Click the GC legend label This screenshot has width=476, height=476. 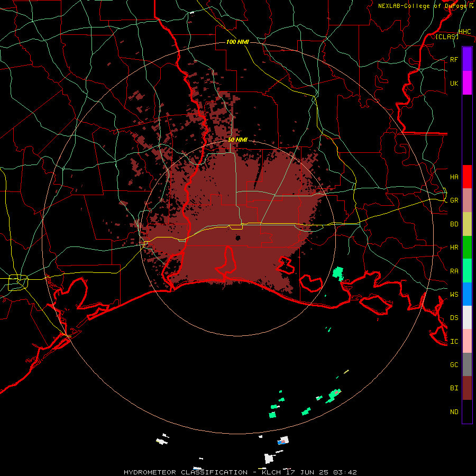click(454, 364)
